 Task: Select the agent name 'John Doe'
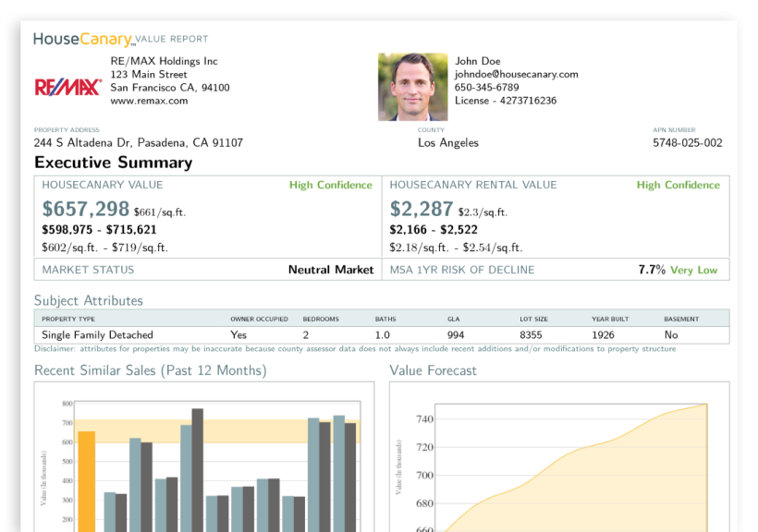click(x=478, y=61)
